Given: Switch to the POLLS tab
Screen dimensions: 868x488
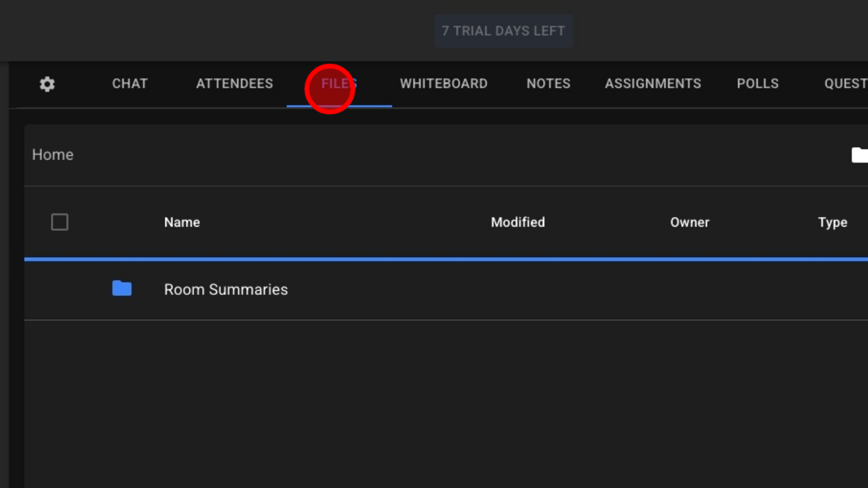Looking at the screenshot, I should tap(758, 84).
